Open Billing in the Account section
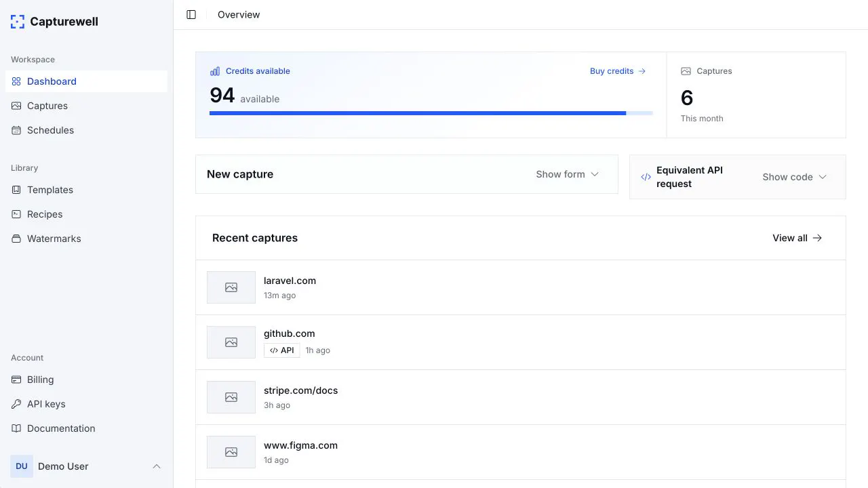The height and width of the screenshot is (488, 868). pos(86,380)
